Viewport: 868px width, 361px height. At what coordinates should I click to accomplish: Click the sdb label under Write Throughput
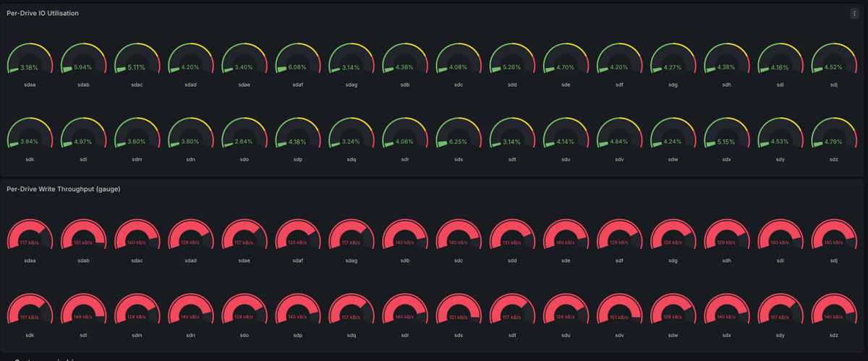click(x=405, y=262)
